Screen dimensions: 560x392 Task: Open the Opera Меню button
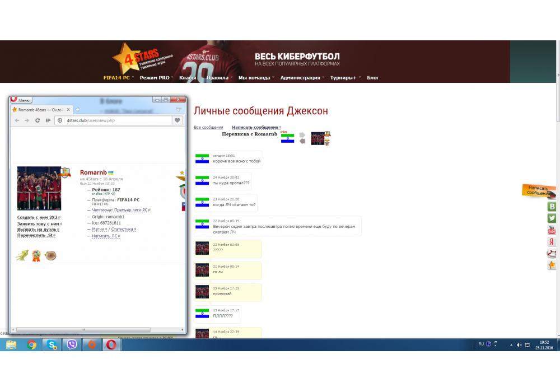tap(21, 100)
